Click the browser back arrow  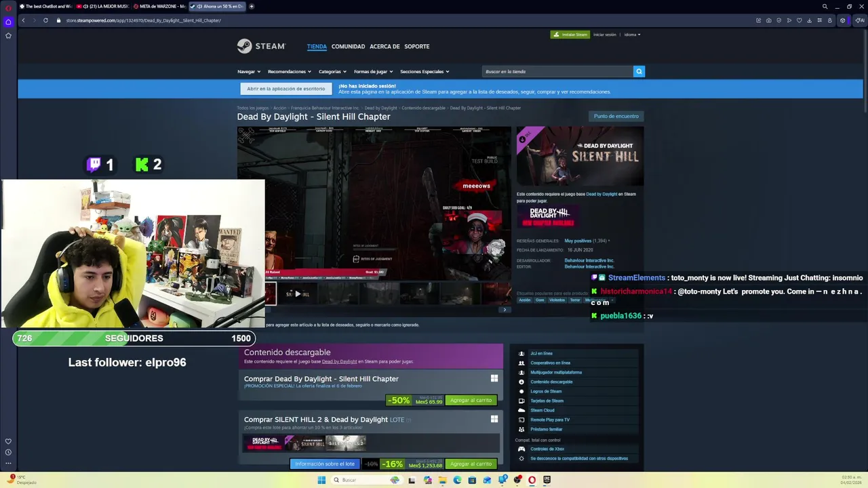23,20
